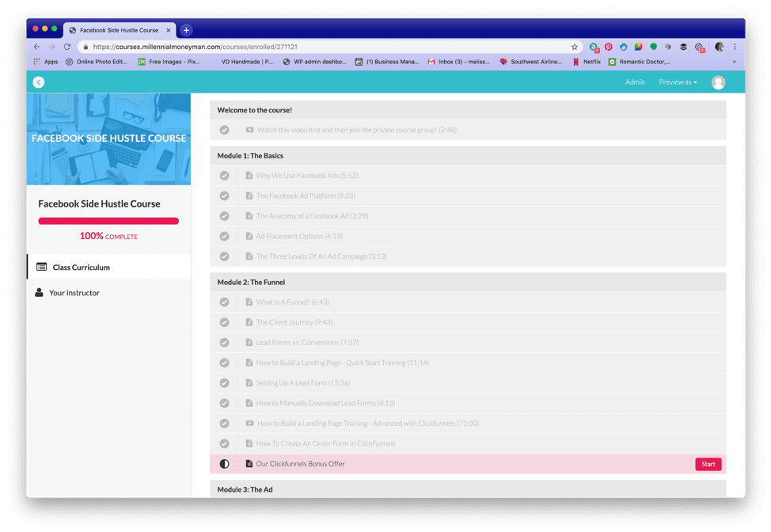Click the 100% course progress bar

(108, 221)
